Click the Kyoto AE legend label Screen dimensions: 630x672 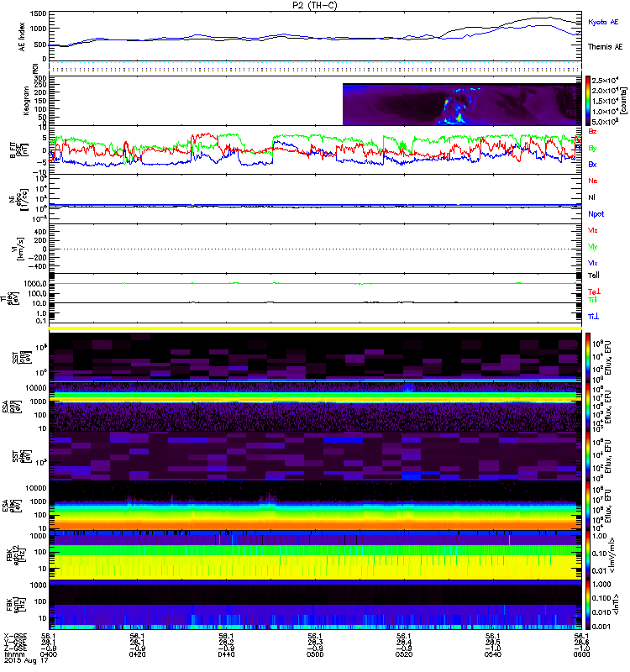point(602,22)
